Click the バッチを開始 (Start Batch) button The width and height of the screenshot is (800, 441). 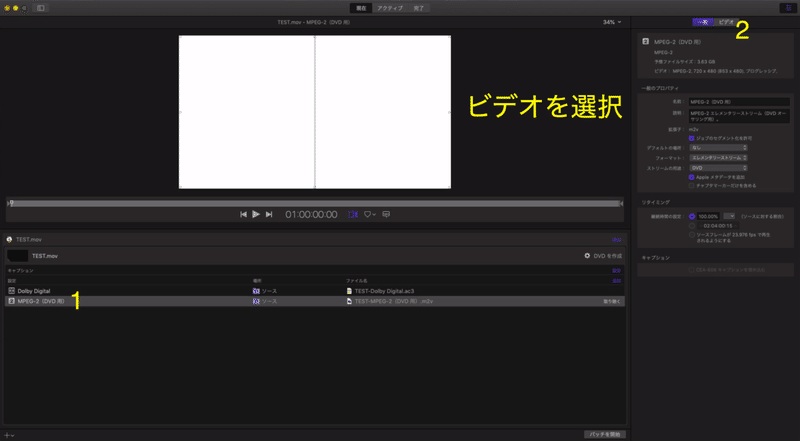605,434
